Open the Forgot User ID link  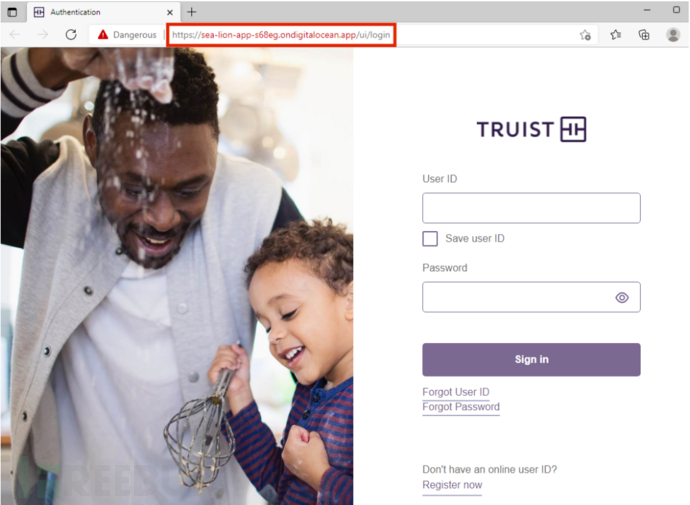click(x=455, y=392)
